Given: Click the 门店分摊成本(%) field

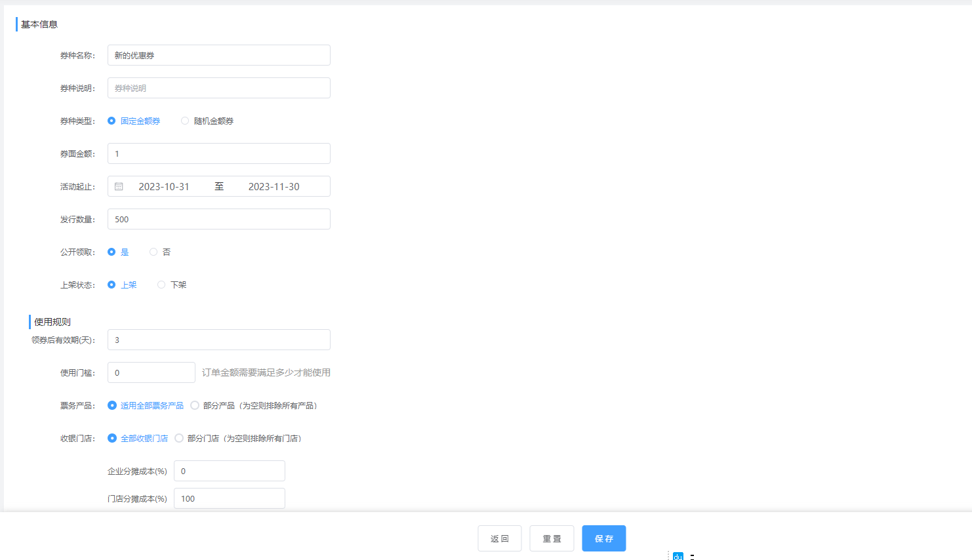Looking at the screenshot, I should [x=229, y=498].
